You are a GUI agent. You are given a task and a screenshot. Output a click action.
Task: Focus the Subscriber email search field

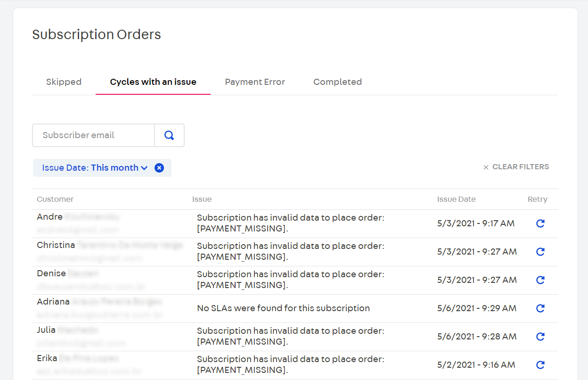pos(93,135)
